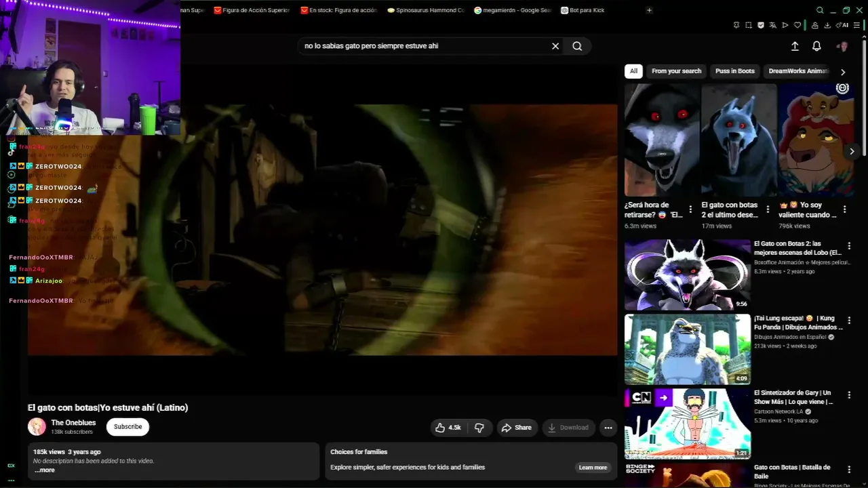The width and height of the screenshot is (868, 488).
Task: Open more actions ellipsis under video
Action: 608,428
